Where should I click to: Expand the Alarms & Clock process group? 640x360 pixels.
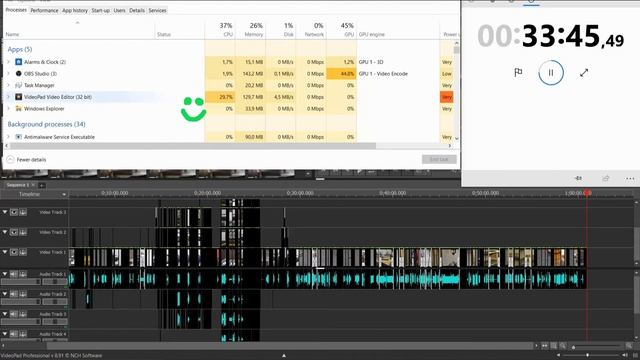pyautogui.click(x=8, y=62)
